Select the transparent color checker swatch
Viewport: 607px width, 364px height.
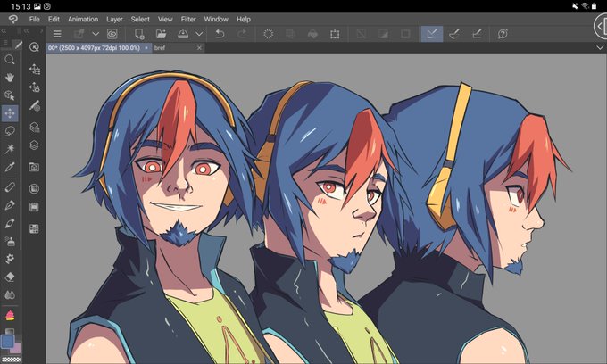pos(11,360)
